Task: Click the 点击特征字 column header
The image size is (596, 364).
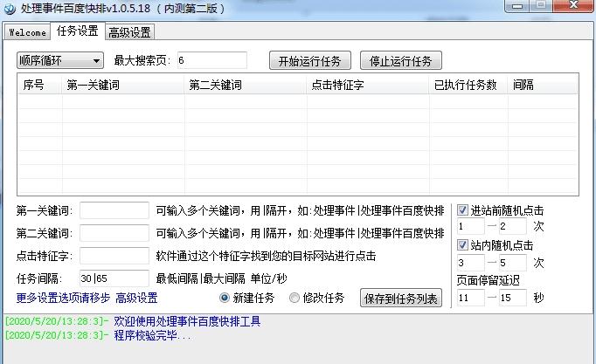Action: [368, 85]
